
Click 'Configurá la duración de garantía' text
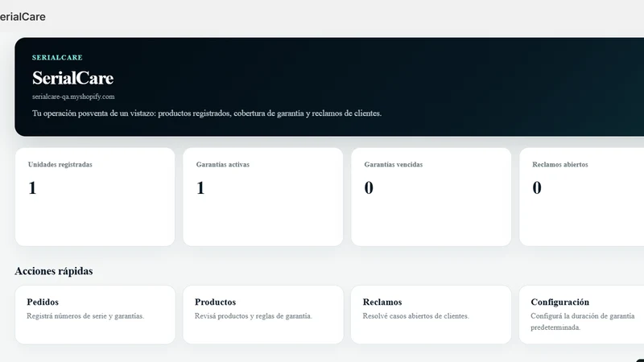click(582, 316)
